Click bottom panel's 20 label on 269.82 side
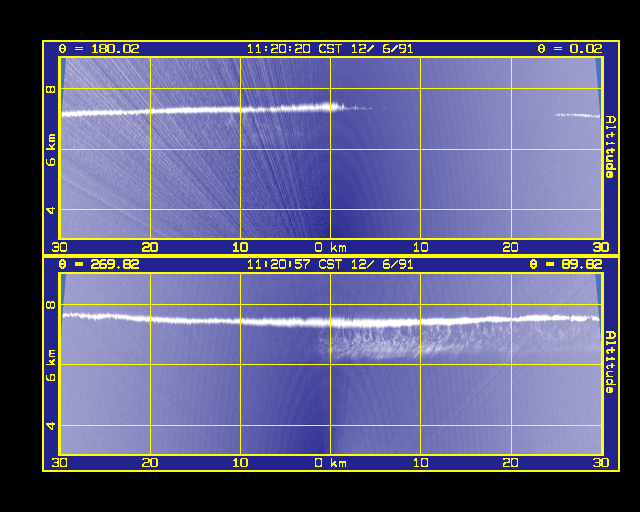The image size is (640, 512). [150, 463]
